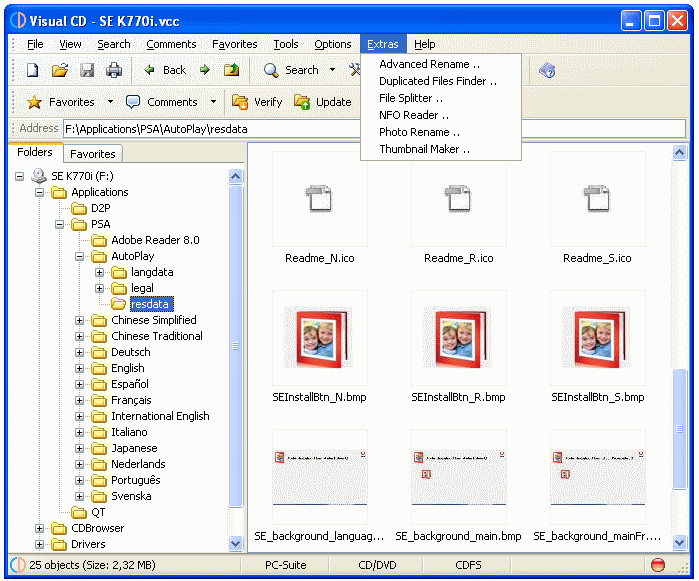Click the green Forward arrow icon

tap(205, 70)
